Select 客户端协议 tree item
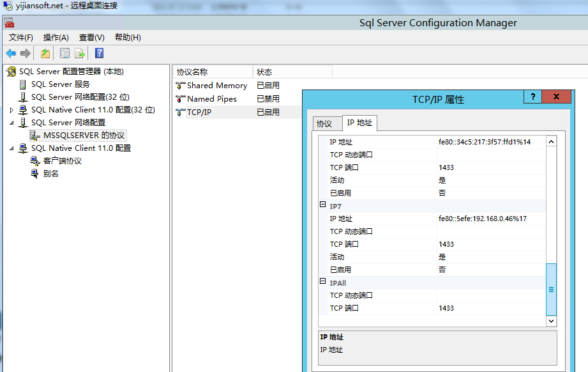Image resolution: width=588 pixels, height=372 pixels. point(63,161)
